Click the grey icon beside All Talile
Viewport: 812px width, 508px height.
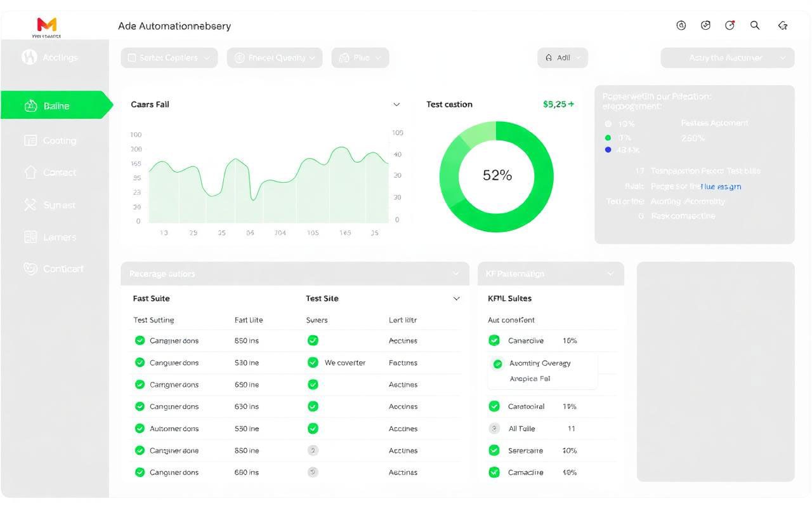coord(494,429)
